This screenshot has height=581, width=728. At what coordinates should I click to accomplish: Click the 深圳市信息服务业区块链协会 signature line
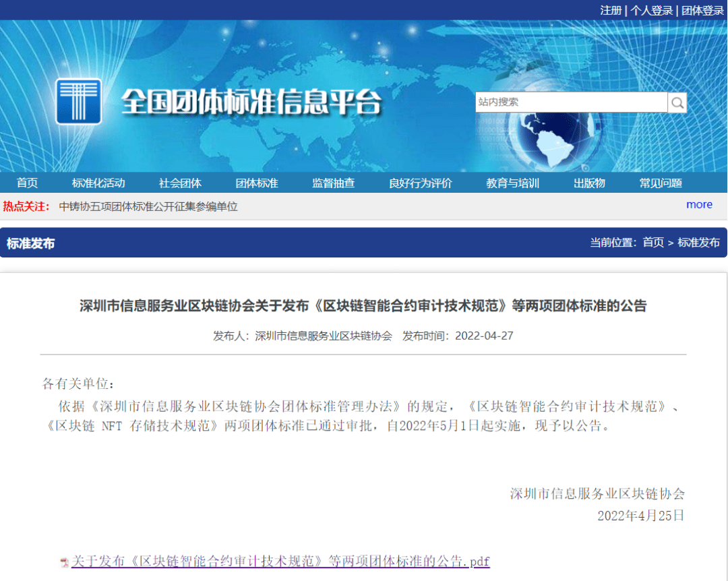click(x=597, y=493)
